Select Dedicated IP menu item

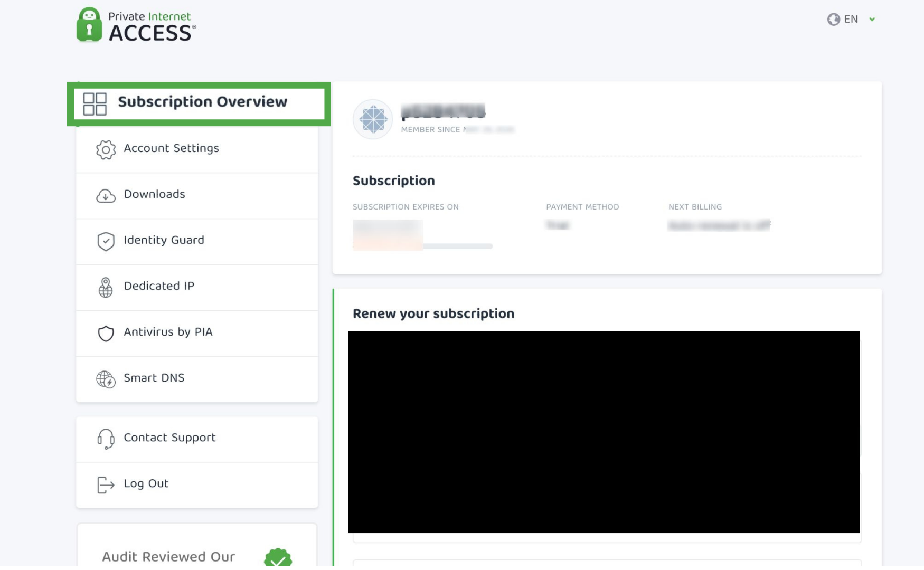pyautogui.click(x=197, y=288)
